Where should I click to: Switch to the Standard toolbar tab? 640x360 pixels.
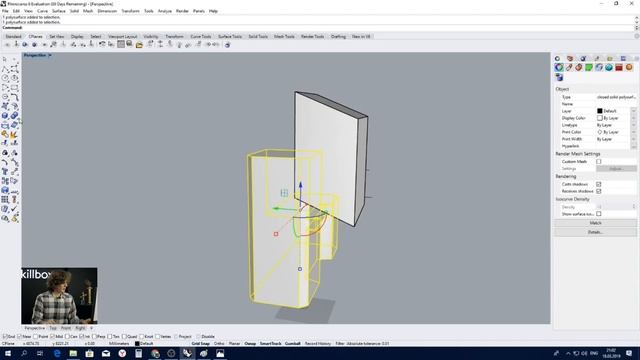13,36
